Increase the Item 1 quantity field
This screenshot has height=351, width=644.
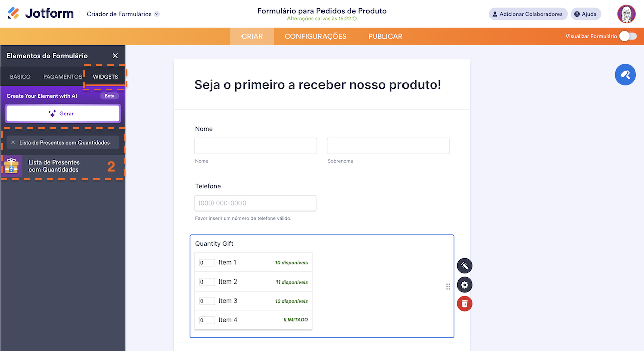click(206, 262)
